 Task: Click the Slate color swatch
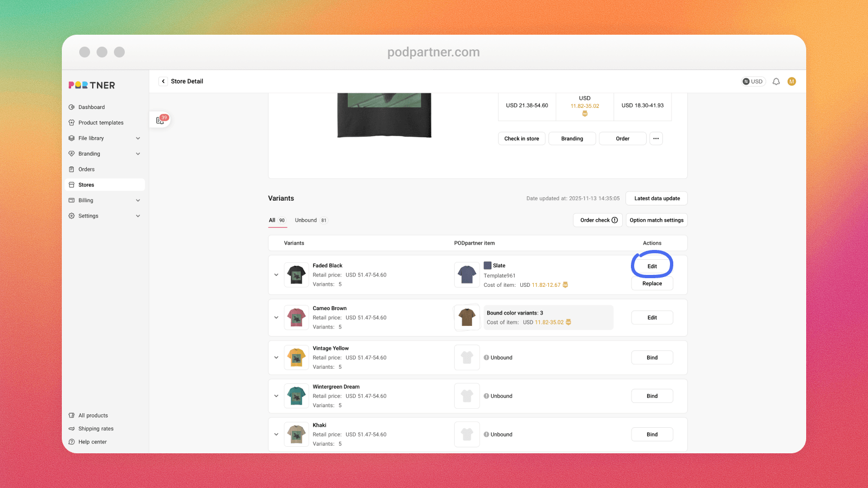coord(487,266)
